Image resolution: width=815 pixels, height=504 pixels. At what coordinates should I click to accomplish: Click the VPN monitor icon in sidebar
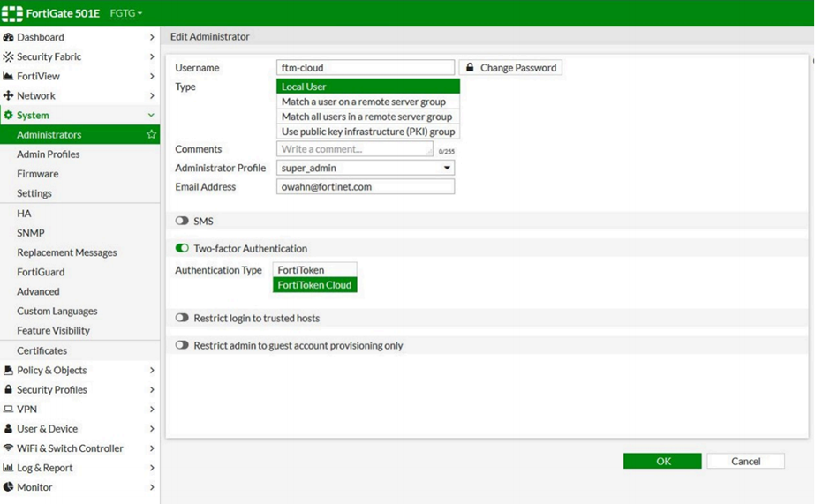coord(8,410)
